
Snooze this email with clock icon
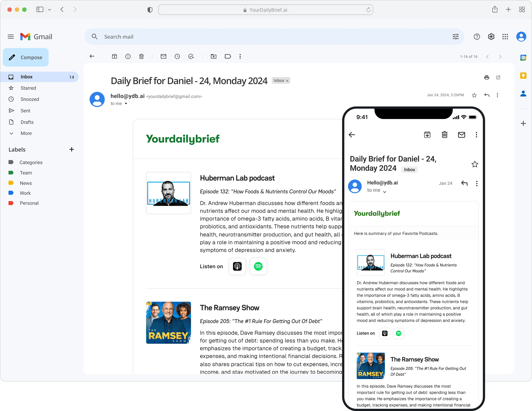coord(177,56)
